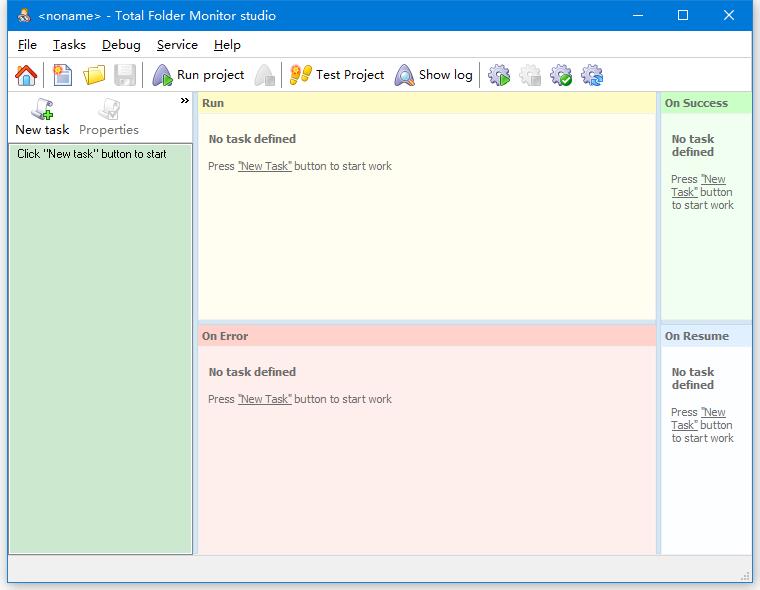Click the application icon in title bar
Image resolution: width=760 pixels, height=590 pixels.
pos(24,16)
